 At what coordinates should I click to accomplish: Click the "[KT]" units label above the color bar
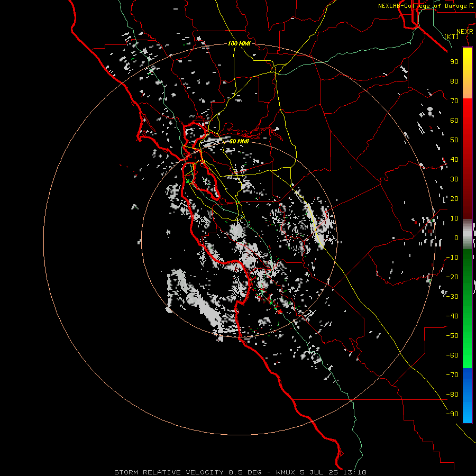coord(452,36)
